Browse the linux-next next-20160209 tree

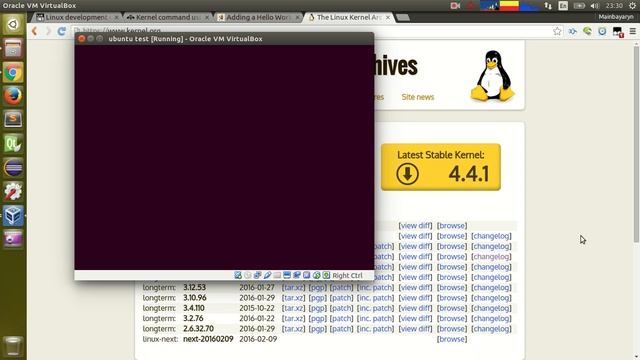[x=452, y=339]
